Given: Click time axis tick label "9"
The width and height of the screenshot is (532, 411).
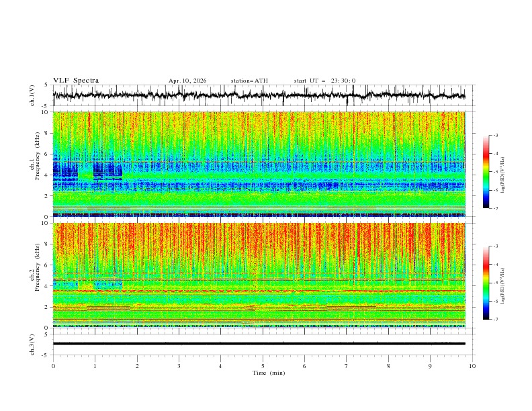Looking at the screenshot, I should (x=430, y=366).
